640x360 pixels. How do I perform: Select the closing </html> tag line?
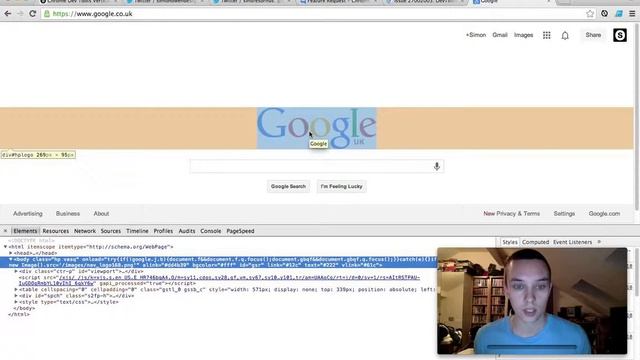tap(19, 314)
